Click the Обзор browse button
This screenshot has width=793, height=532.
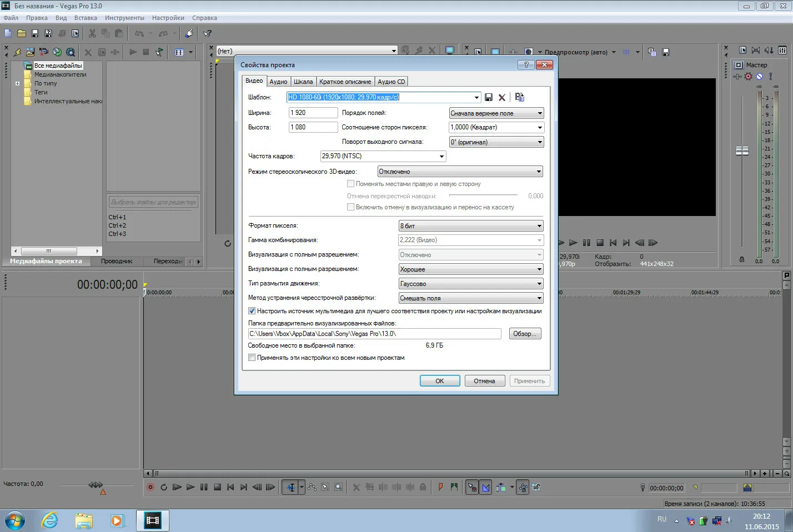click(x=524, y=334)
